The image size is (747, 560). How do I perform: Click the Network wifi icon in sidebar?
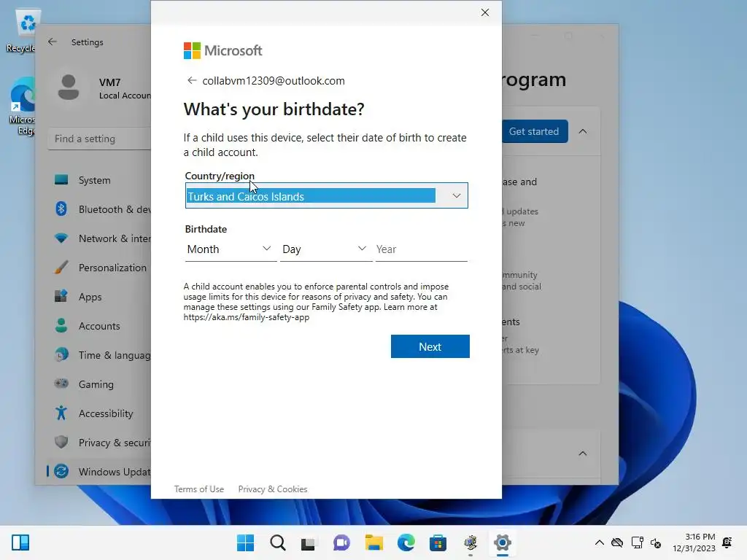click(x=61, y=238)
